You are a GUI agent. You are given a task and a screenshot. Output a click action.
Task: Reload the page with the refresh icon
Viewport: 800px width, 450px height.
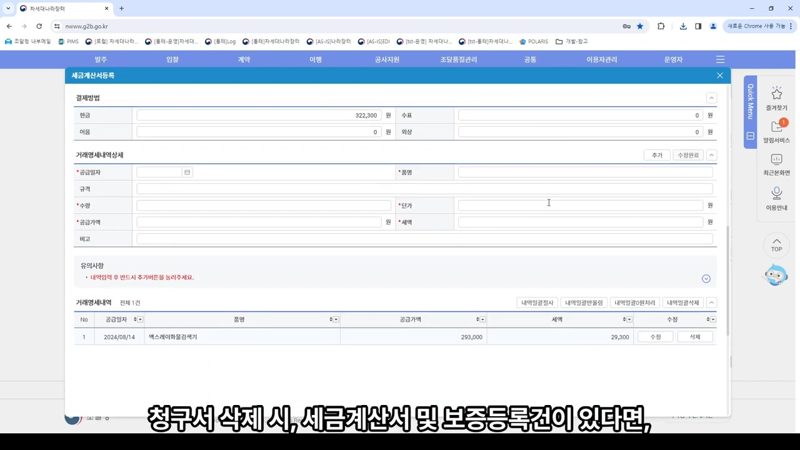point(39,26)
